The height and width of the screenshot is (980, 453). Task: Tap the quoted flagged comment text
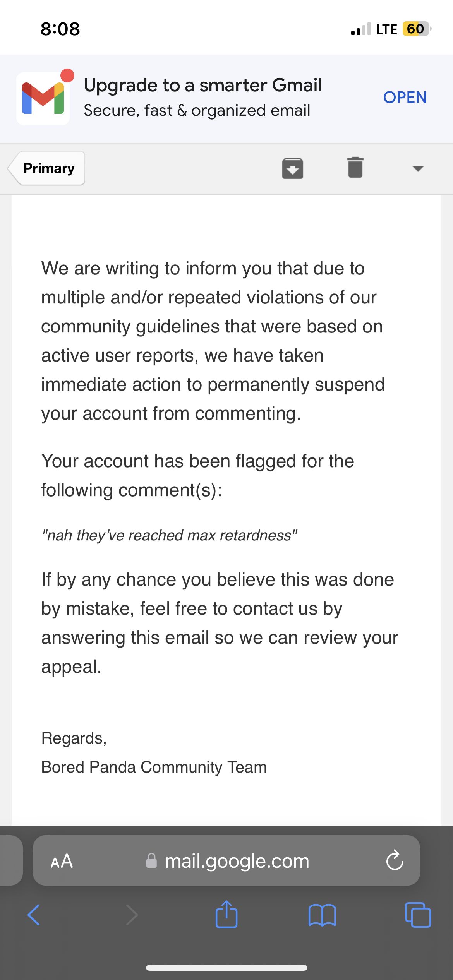coord(169,535)
